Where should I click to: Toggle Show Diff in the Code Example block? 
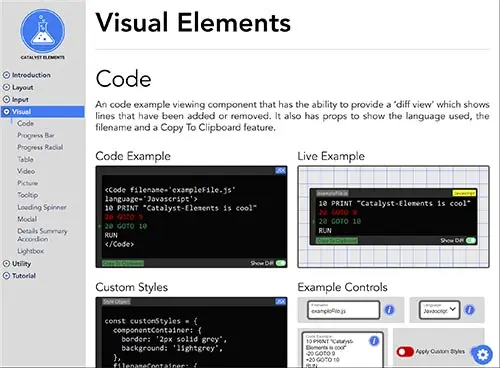(x=281, y=263)
